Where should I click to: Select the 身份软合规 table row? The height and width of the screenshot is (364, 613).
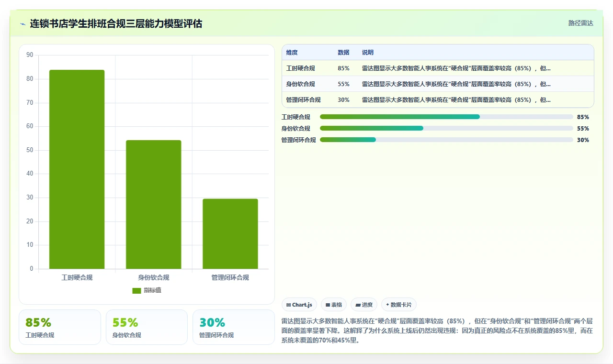tap(438, 84)
